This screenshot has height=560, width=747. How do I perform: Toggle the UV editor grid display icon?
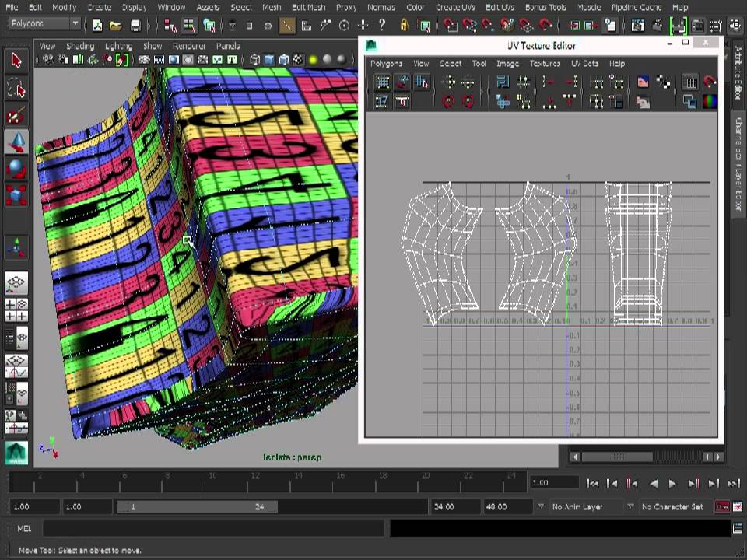[689, 82]
